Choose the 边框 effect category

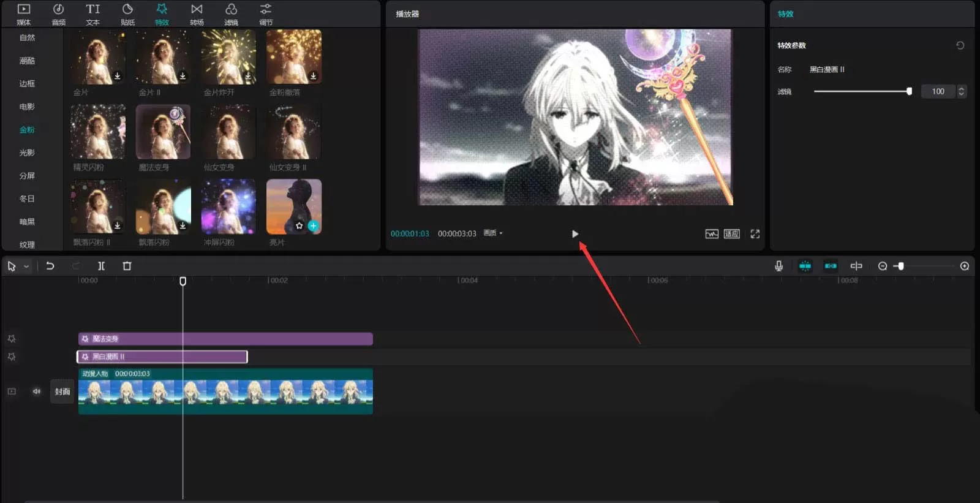[x=27, y=84]
